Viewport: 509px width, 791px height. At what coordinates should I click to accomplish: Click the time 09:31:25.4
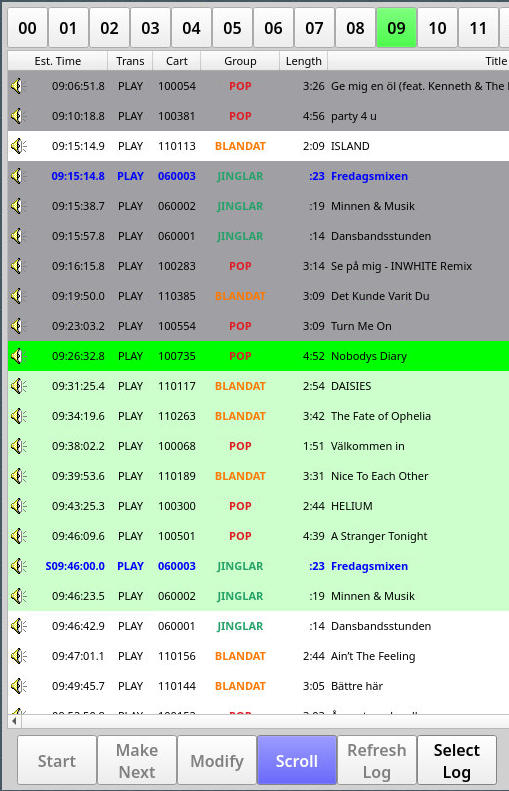(x=78, y=386)
